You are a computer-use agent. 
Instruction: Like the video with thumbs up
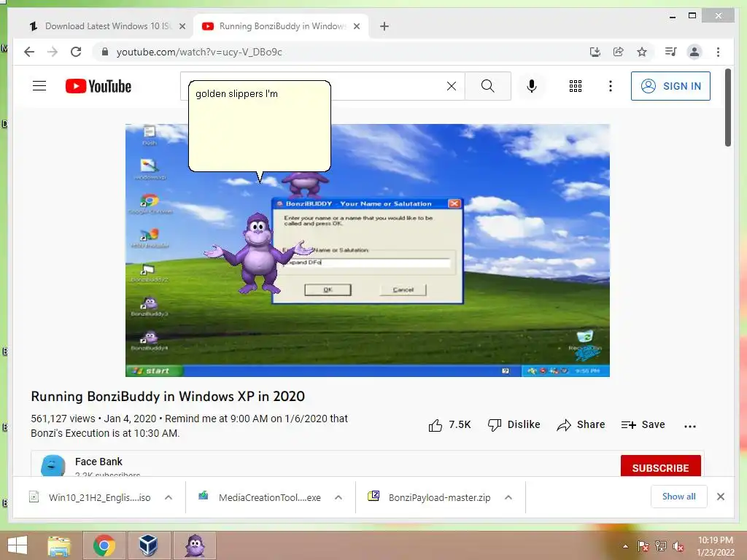tap(449, 425)
